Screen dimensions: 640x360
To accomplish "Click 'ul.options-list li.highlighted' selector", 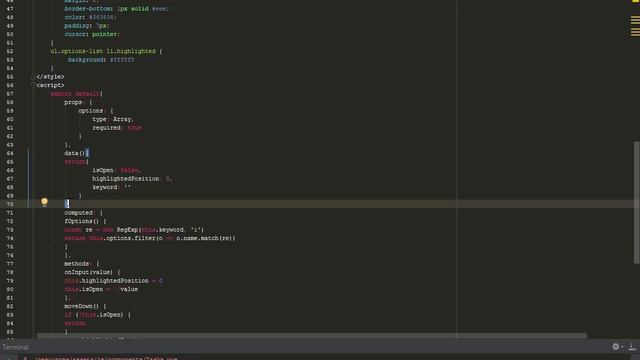I will (103, 51).
